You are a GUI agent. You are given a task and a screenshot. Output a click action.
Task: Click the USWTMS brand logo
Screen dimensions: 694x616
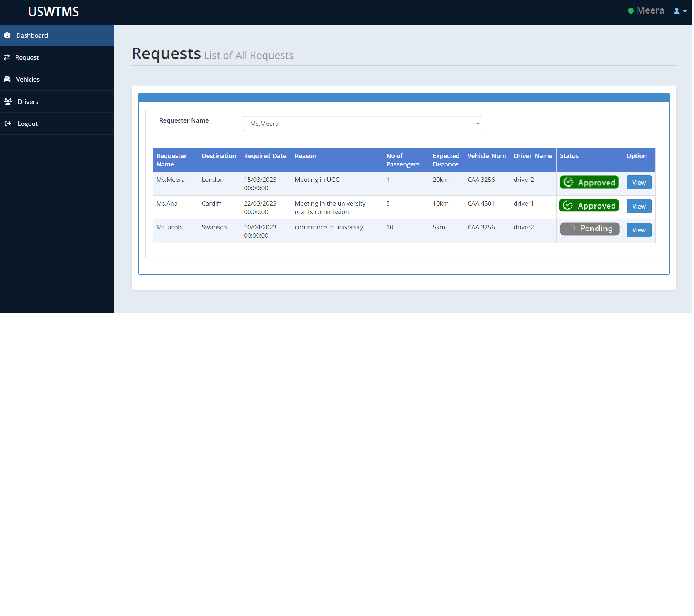click(54, 12)
